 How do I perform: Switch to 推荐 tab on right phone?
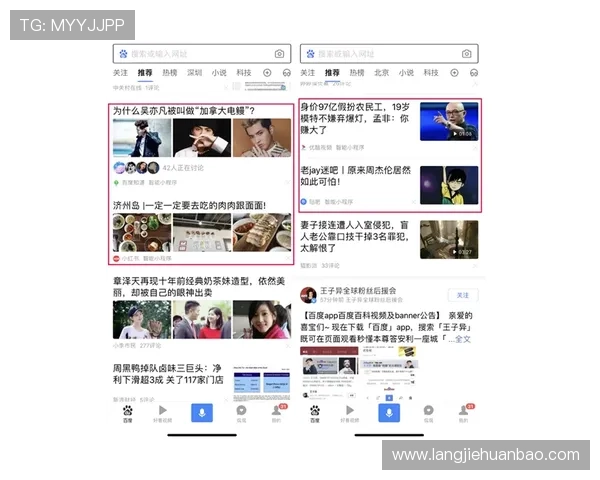tap(332, 73)
